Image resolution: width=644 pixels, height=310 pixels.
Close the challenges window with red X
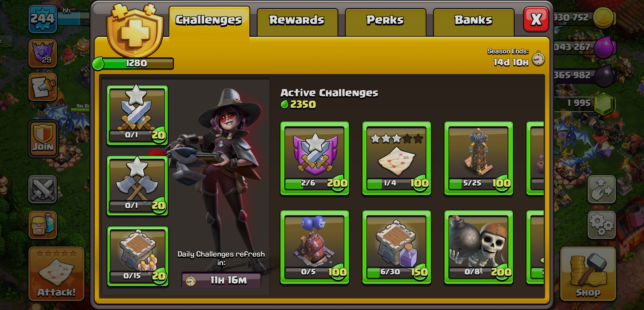[536, 19]
